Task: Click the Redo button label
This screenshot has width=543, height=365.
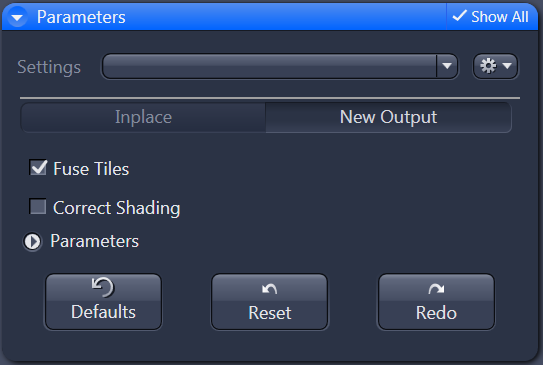Action: 436,313
